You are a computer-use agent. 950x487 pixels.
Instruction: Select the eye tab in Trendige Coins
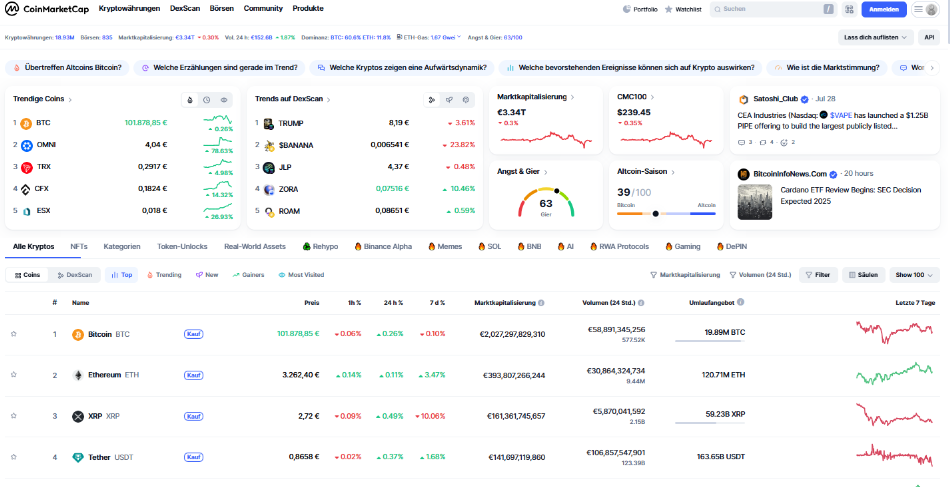pyautogui.click(x=224, y=100)
